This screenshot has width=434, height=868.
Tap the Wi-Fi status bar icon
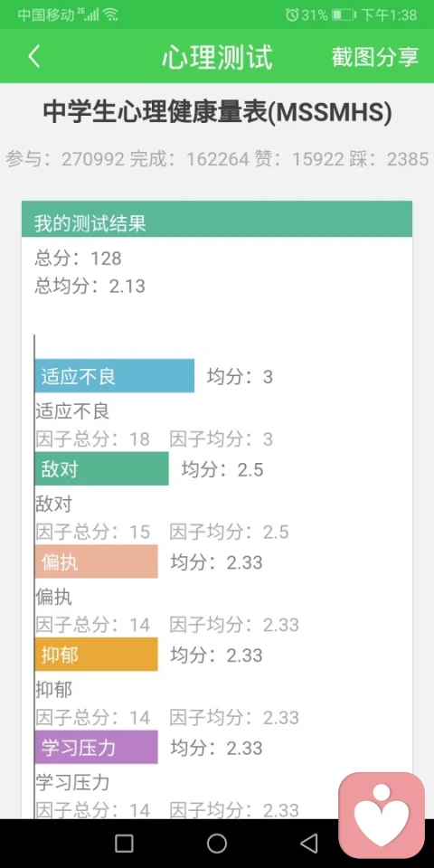tap(110, 15)
